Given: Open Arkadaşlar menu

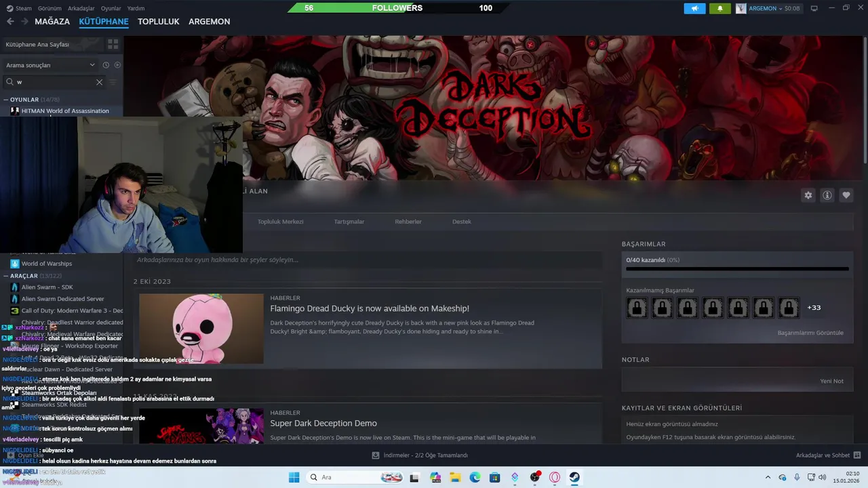Looking at the screenshot, I should click(x=81, y=8).
